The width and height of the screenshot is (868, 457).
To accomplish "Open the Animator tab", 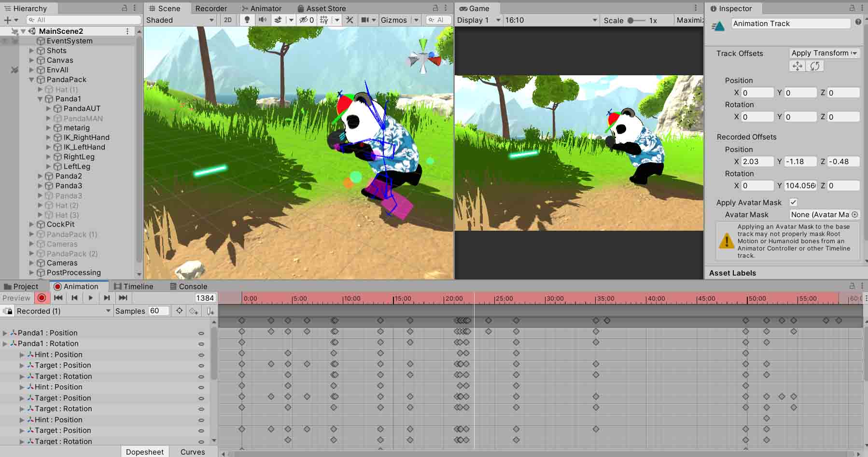I will click(x=262, y=8).
